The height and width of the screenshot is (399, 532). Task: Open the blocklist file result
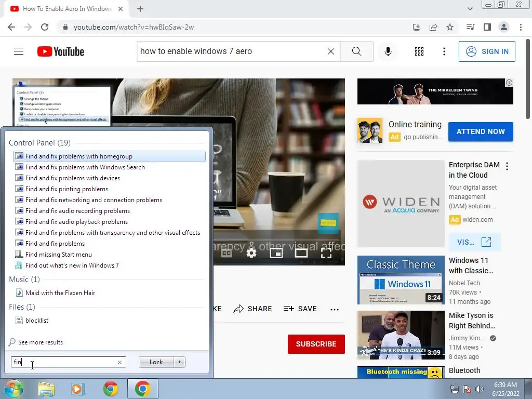[109, 320]
